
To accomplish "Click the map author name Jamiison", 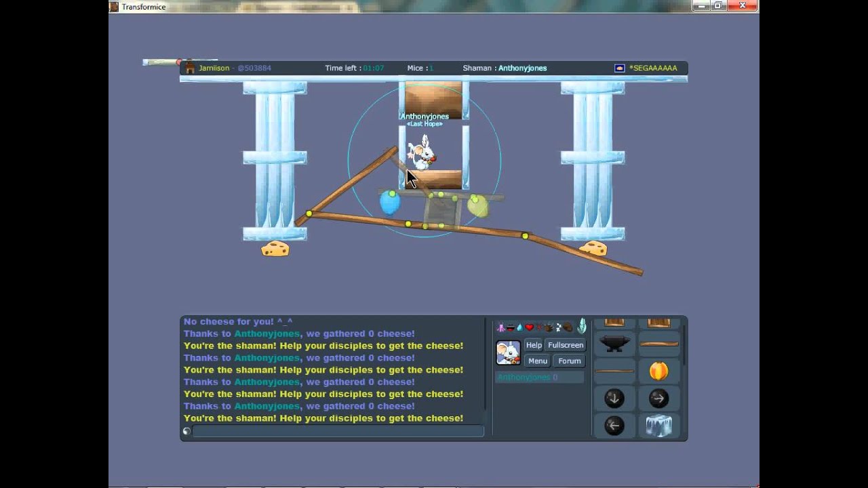I will click(x=214, y=68).
